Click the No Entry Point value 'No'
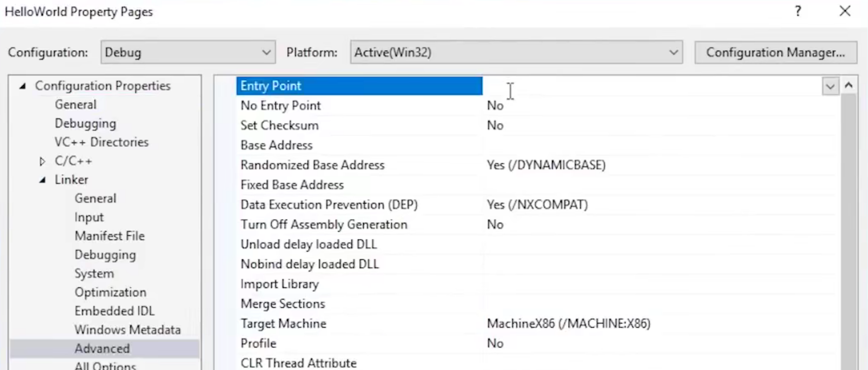This screenshot has width=868, height=370. (x=495, y=106)
